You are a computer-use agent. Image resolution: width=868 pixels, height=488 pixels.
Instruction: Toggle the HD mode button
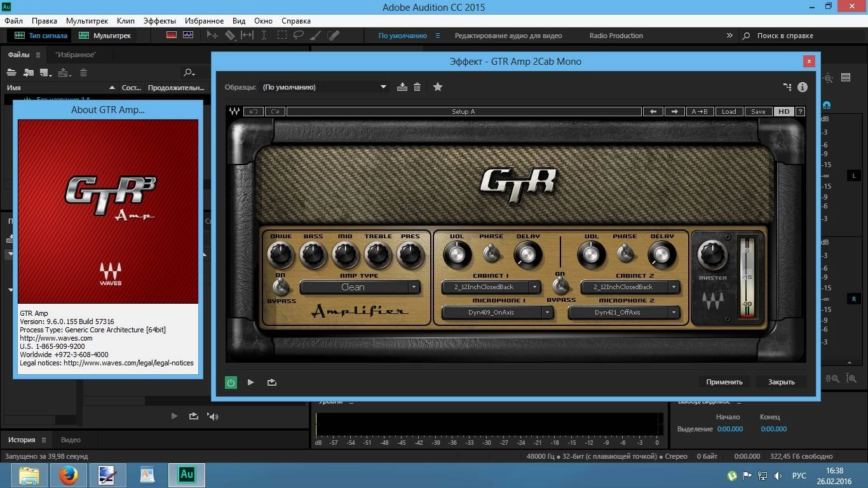pyautogui.click(x=784, y=111)
